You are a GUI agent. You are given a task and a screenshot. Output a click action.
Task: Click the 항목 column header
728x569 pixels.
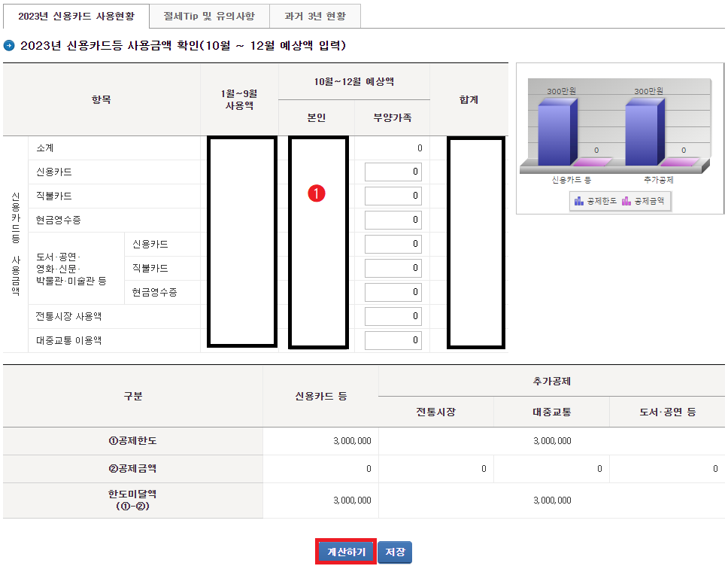(102, 99)
